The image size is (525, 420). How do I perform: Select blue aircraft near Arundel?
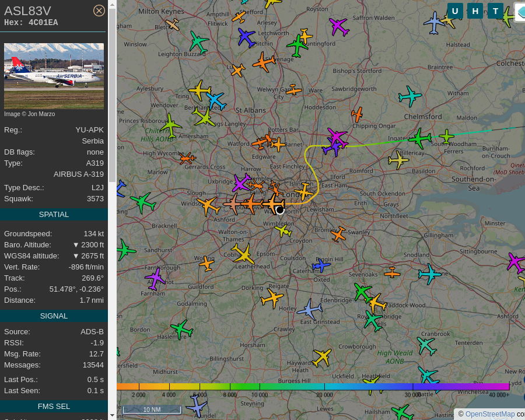tap(197, 406)
